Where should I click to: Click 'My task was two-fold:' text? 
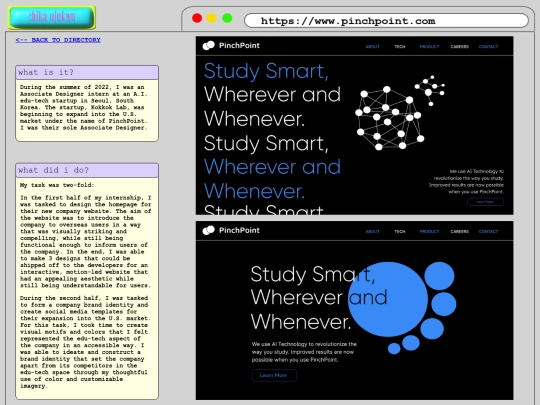click(57, 185)
